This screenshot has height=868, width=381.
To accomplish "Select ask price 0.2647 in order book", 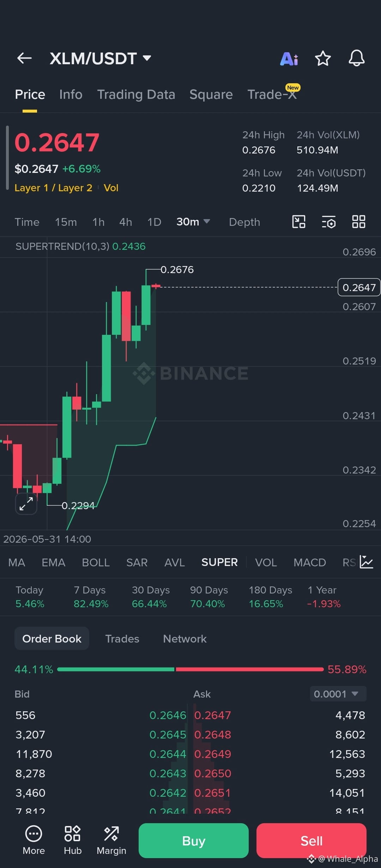I will pyautogui.click(x=213, y=715).
